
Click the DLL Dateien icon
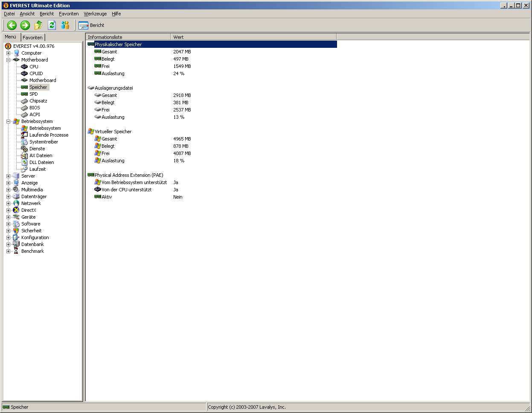tap(24, 162)
